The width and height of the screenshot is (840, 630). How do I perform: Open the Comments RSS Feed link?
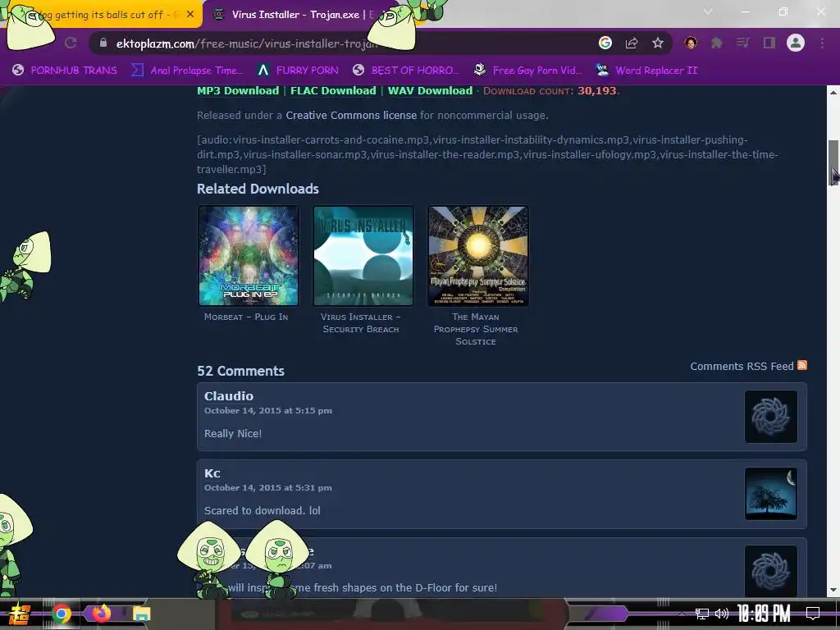(742, 367)
